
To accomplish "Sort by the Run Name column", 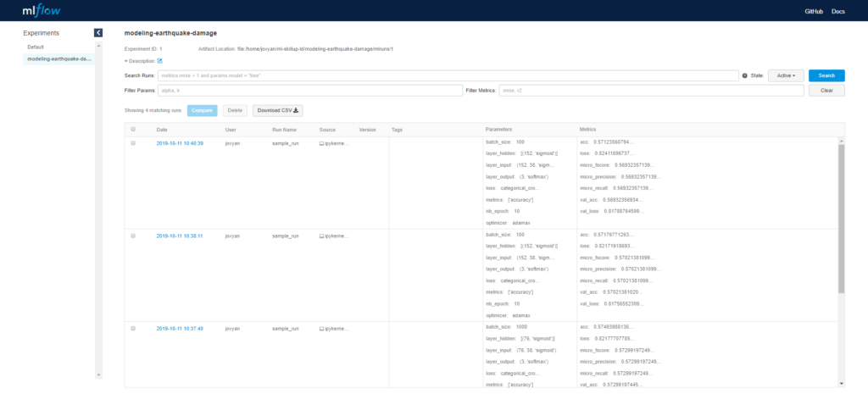I will [x=285, y=130].
